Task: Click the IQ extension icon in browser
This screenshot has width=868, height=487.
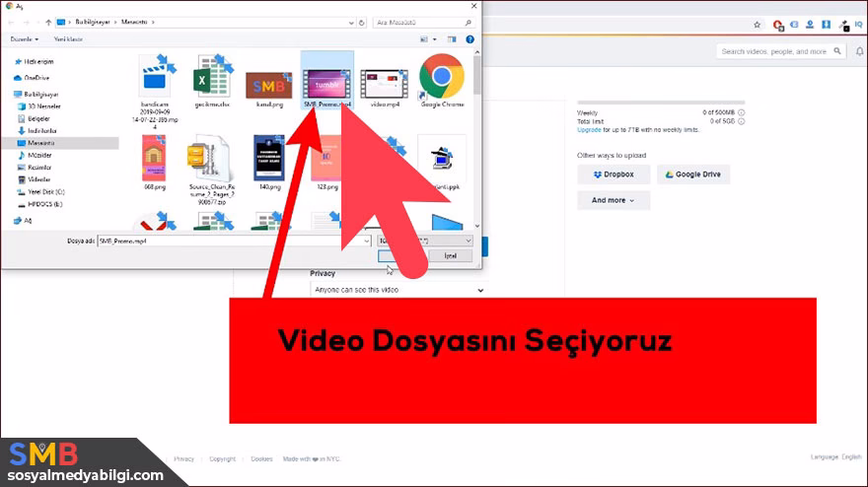Action: [858, 25]
